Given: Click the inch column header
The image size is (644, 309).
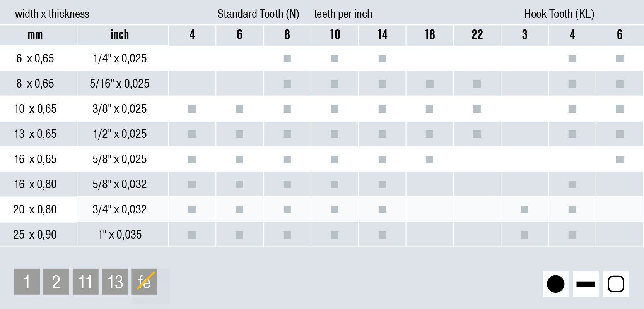Looking at the screenshot, I should 120,35.
